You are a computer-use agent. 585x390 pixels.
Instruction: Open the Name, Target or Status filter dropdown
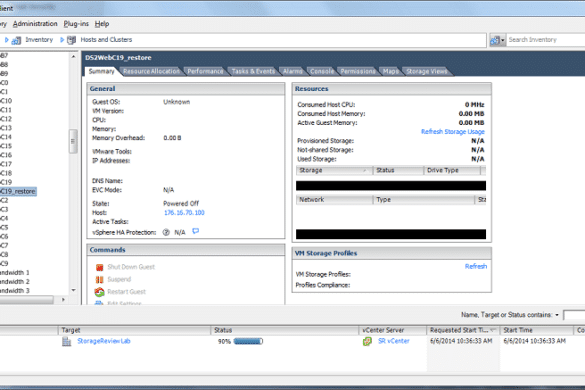click(x=557, y=315)
